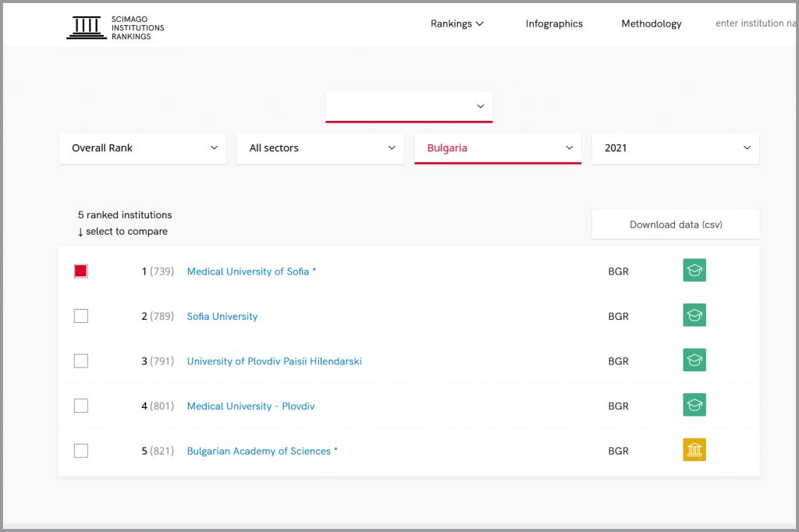Open the empty dropdown above the filters
799x532 pixels.
coord(409,107)
